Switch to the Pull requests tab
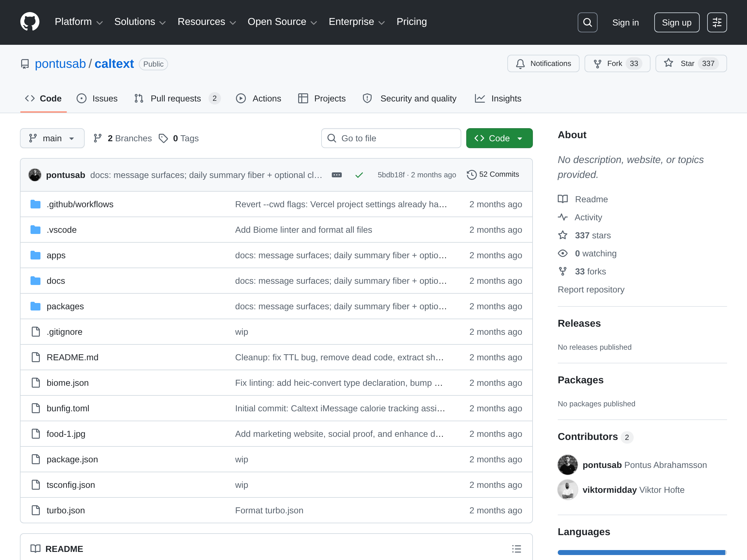 (x=177, y=99)
